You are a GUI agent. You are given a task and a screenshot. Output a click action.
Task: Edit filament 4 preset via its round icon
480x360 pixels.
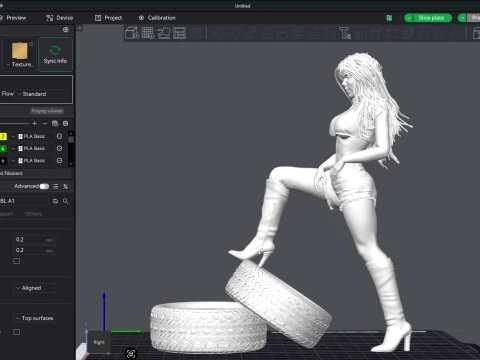(59, 148)
